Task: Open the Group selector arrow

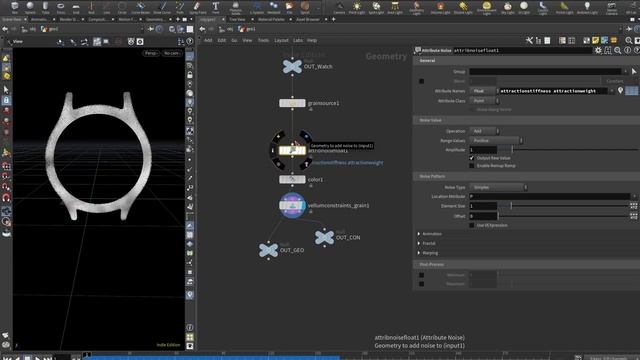Action: point(634,71)
